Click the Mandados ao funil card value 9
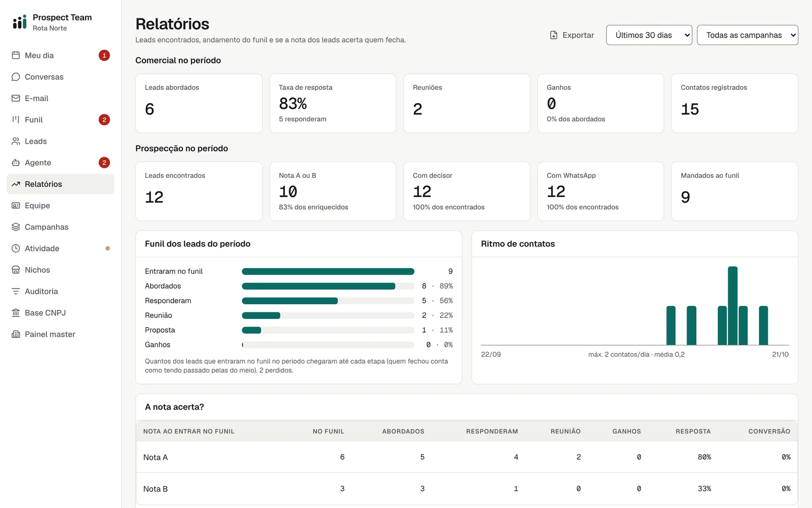Image resolution: width=812 pixels, height=508 pixels. pyautogui.click(x=685, y=197)
